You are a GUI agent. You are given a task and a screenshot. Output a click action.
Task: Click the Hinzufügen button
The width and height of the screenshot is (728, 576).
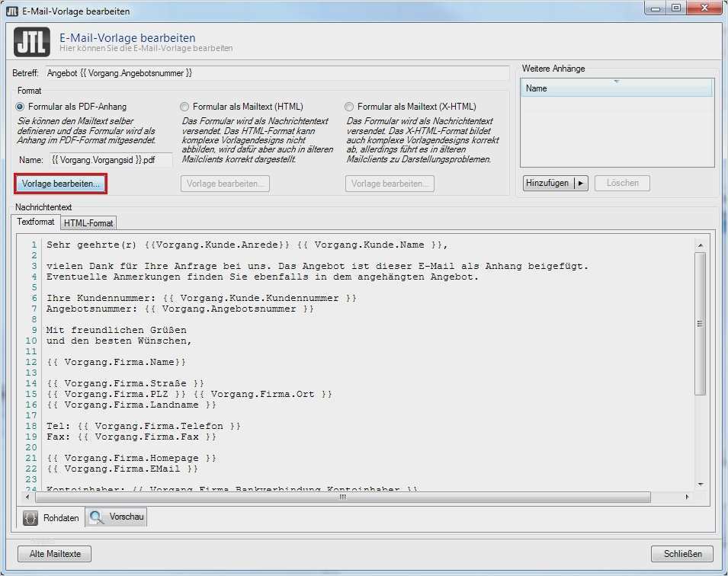pyautogui.click(x=548, y=184)
